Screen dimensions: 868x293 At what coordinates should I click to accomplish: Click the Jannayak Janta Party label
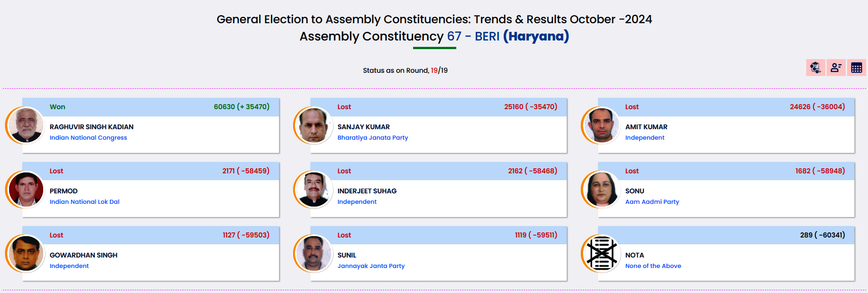pos(371,266)
